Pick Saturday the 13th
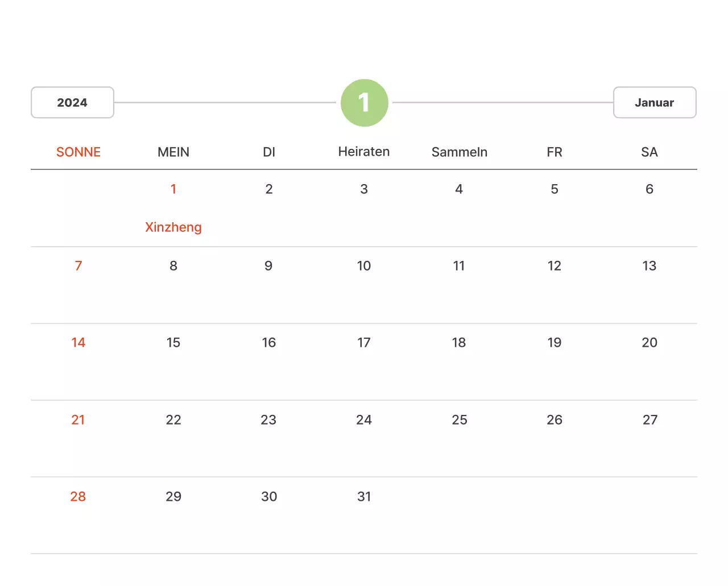Viewport: 728px width, 586px height. click(x=649, y=266)
